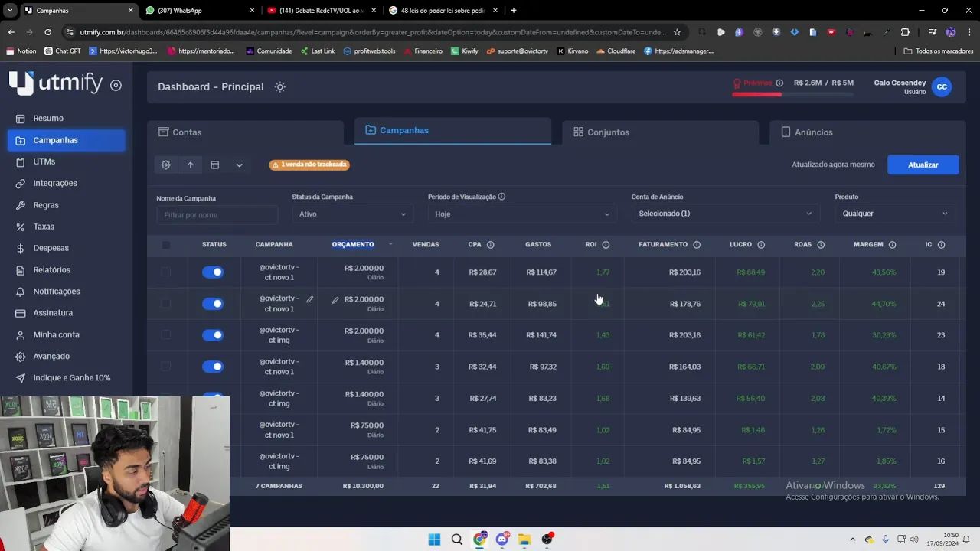The width and height of the screenshot is (980, 551).
Task: Click the Notificações bell icon
Action: pyautogui.click(x=20, y=292)
